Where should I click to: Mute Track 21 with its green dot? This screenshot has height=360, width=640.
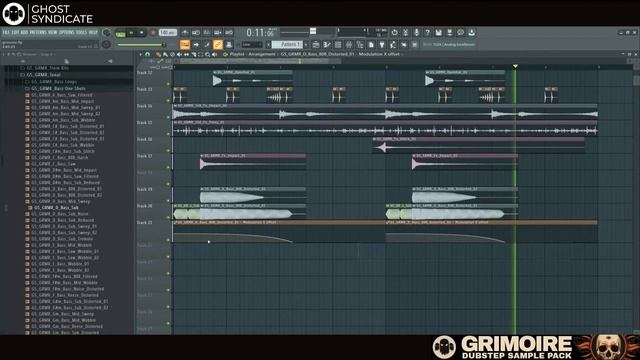(x=168, y=240)
